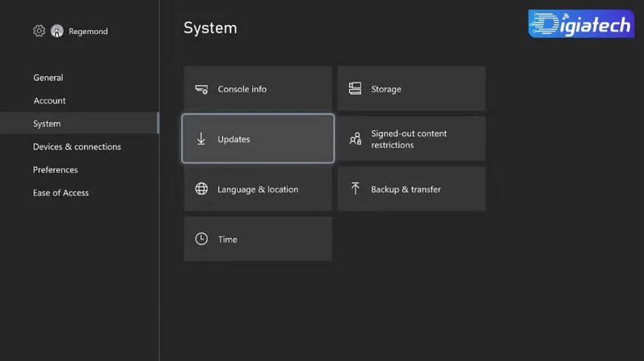644x361 pixels.
Task: Click the Console info icon
Action: pos(201,89)
